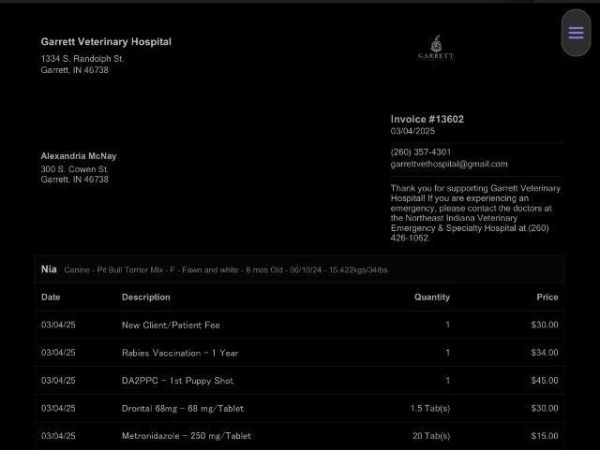This screenshot has width=600, height=450.
Task: Click the invoice date 03/04/2025
Action: pyautogui.click(x=413, y=131)
